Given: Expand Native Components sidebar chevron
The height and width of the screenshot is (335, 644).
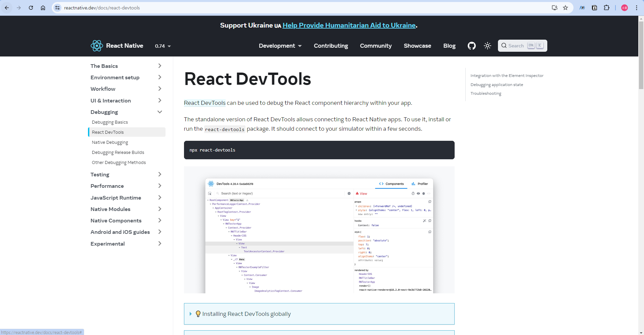Looking at the screenshot, I should coord(160,220).
